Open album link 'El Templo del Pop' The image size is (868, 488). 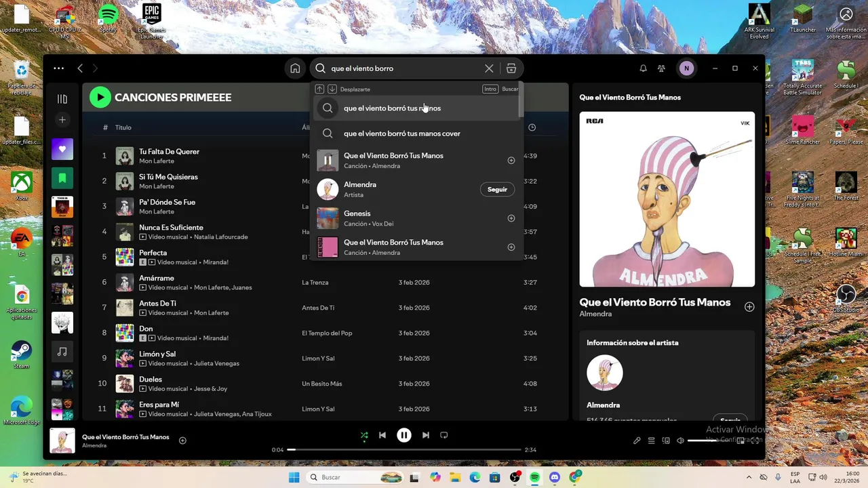tap(327, 333)
